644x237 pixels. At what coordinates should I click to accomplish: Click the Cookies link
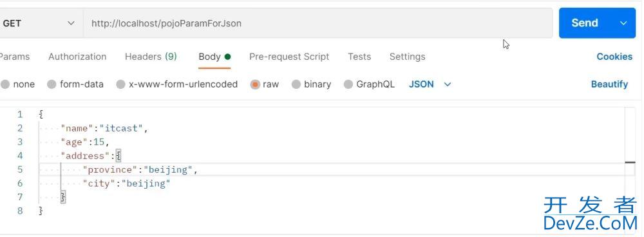click(614, 57)
